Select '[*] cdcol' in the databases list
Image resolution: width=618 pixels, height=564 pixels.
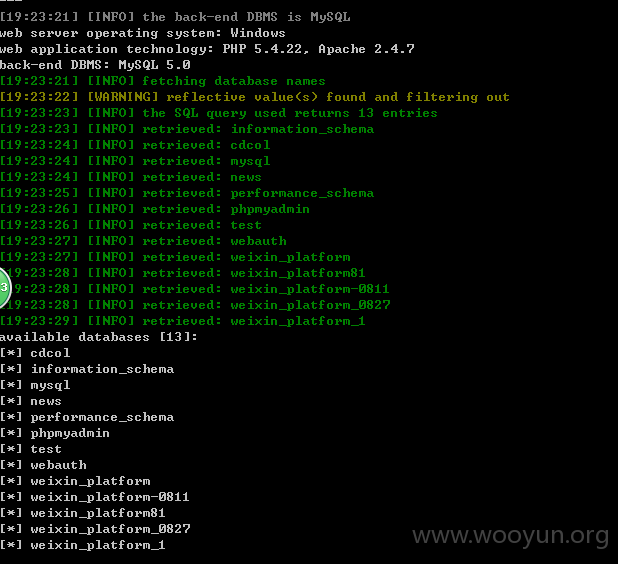[x=35, y=353]
